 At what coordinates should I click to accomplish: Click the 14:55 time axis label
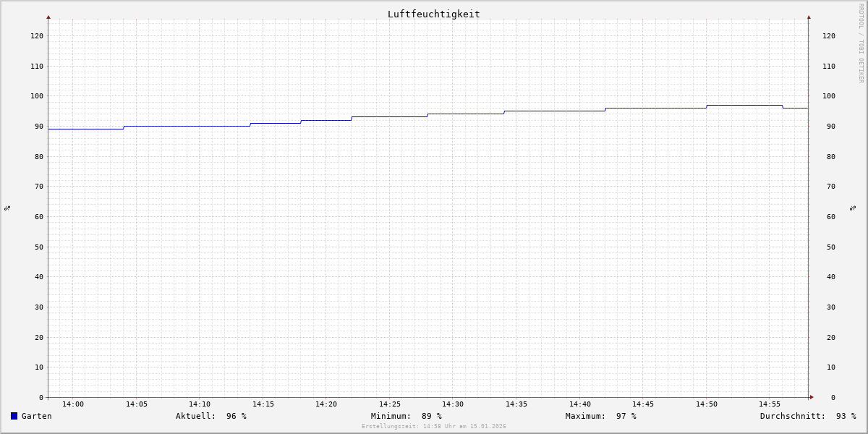(x=770, y=404)
